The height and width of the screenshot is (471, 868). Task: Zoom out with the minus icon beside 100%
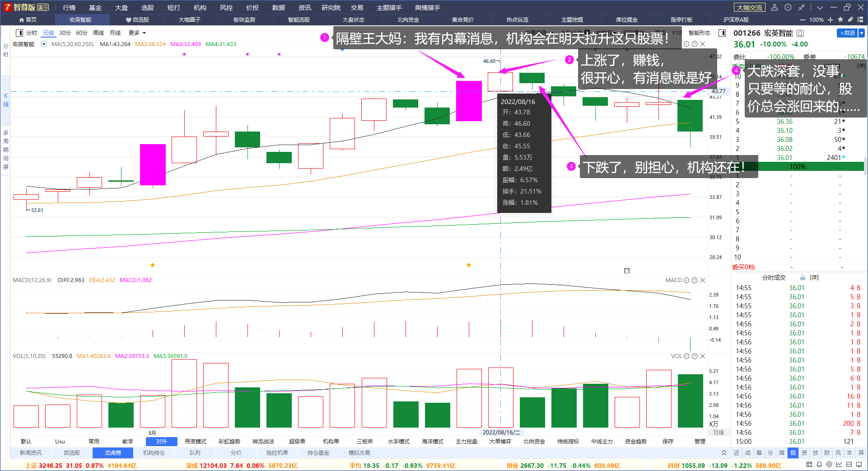pos(803,20)
